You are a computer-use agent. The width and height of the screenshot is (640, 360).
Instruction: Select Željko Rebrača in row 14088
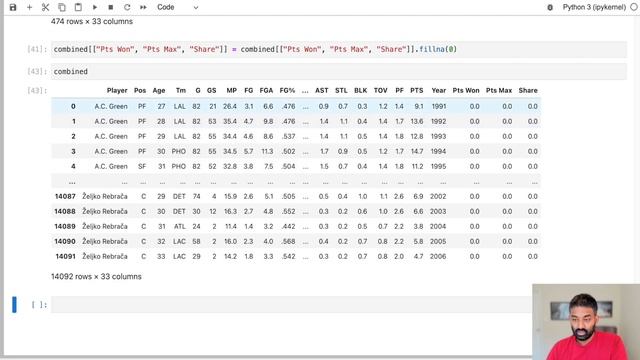coord(105,211)
